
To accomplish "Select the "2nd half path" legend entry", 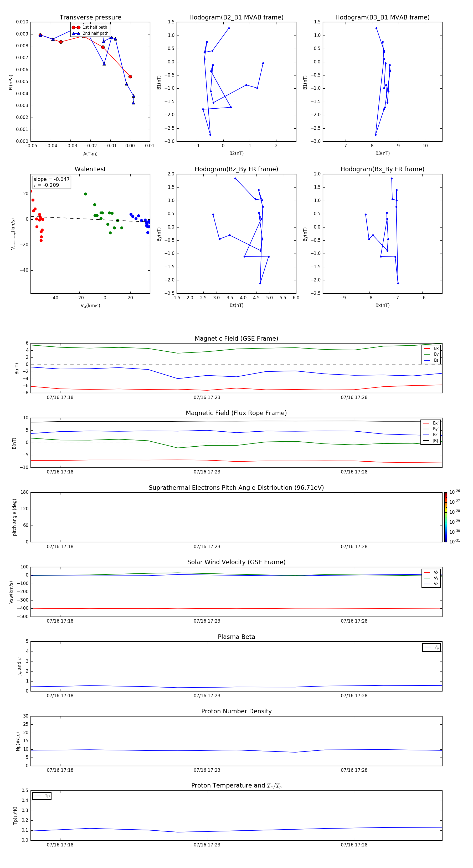I will pos(90,33).
